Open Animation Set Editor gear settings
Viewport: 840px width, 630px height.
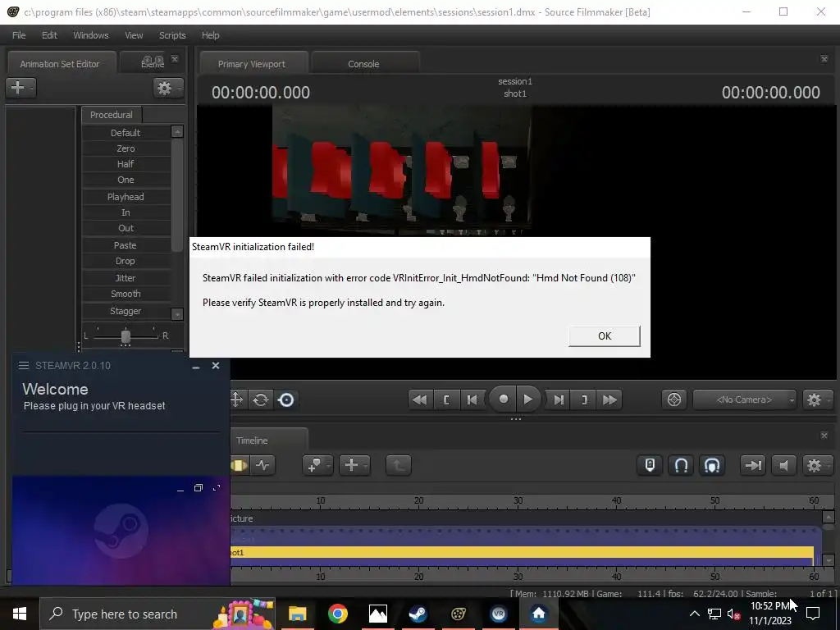pos(167,88)
